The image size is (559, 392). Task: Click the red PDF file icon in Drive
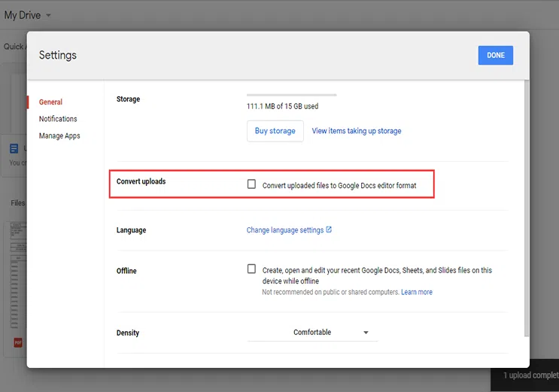18,342
